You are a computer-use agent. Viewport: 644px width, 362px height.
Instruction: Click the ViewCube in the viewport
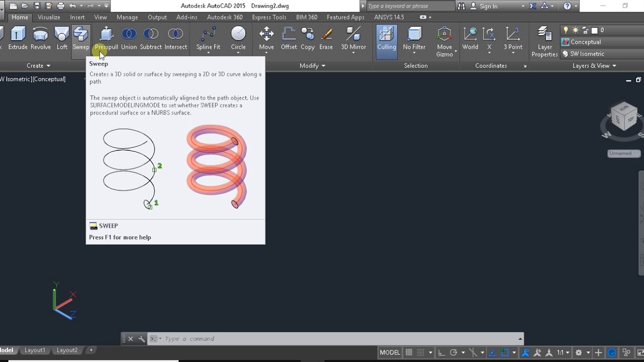625,117
